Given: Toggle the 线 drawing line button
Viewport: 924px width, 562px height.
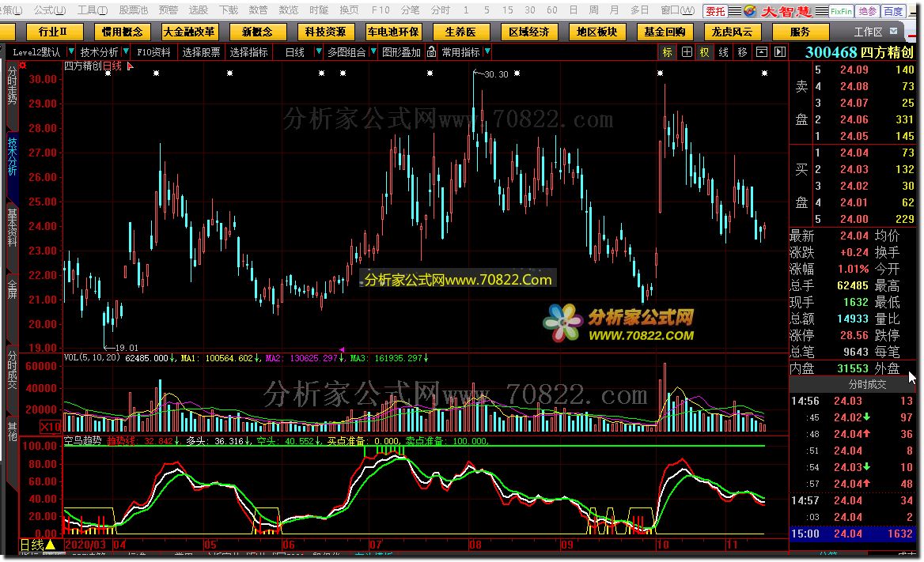Looking at the screenshot, I should pyautogui.click(x=724, y=52).
